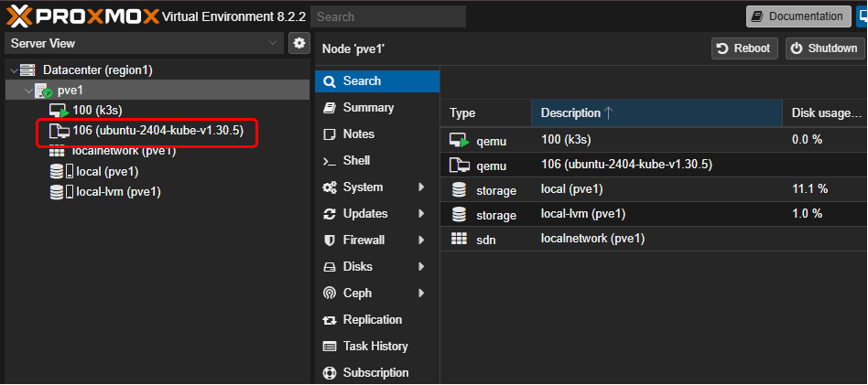This screenshot has height=385, width=868.
Task: Click the Proxmox logo in header
Action: [x=83, y=16]
